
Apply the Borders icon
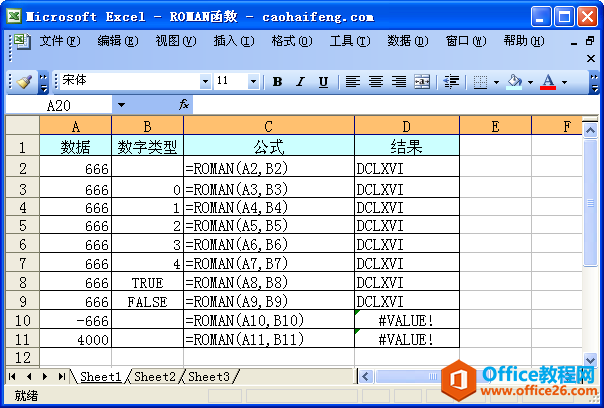pos(480,82)
